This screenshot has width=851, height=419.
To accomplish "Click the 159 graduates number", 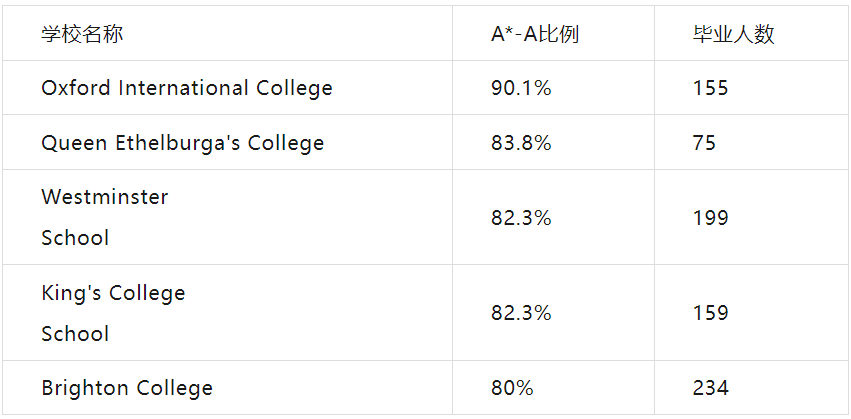I will click(x=710, y=313).
